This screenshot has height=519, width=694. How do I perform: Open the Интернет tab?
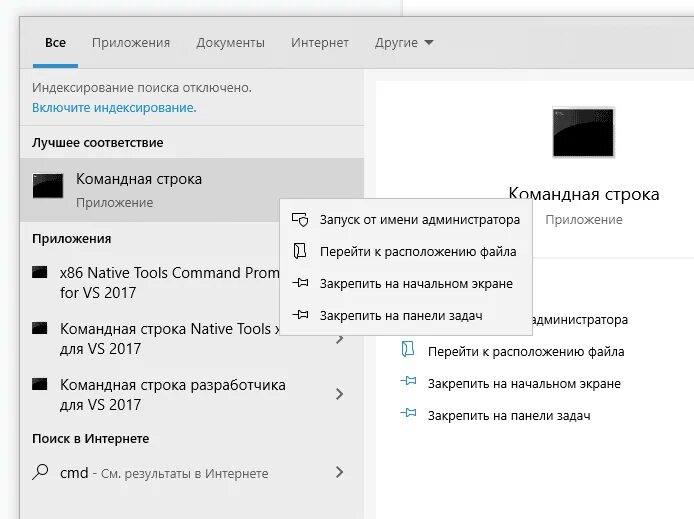pos(320,43)
